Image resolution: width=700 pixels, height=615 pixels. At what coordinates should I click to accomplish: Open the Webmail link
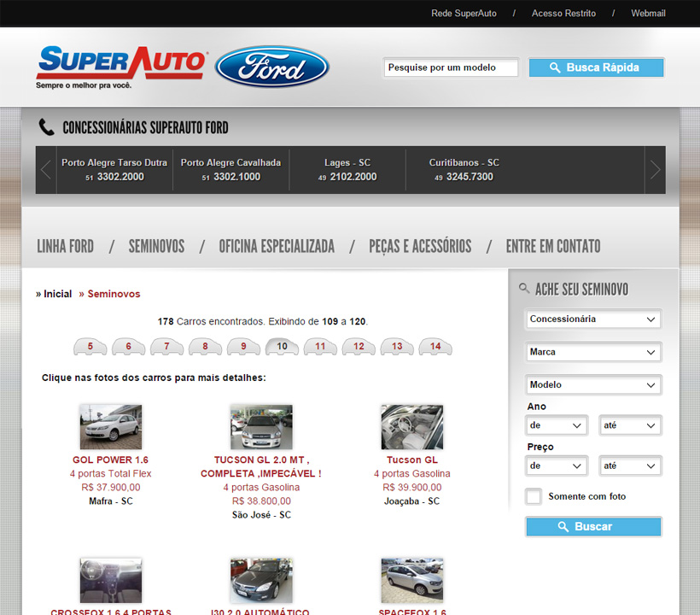pyautogui.click(x=648, y=14)
